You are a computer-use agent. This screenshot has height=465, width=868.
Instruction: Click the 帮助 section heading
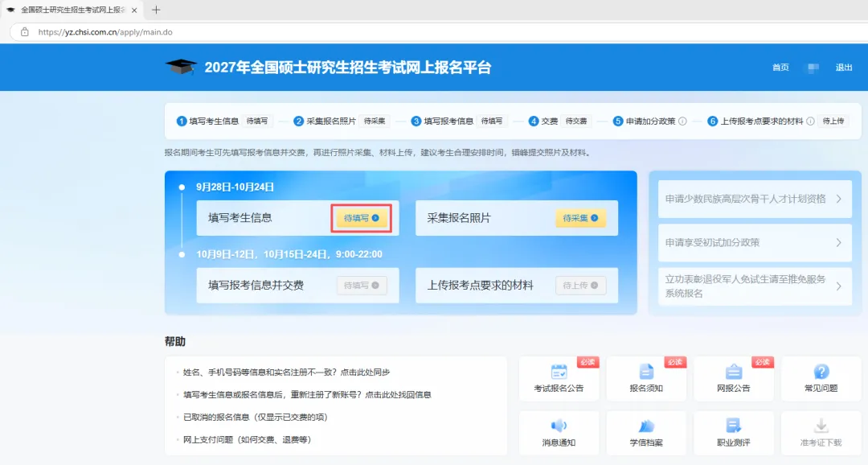[175, 341]
